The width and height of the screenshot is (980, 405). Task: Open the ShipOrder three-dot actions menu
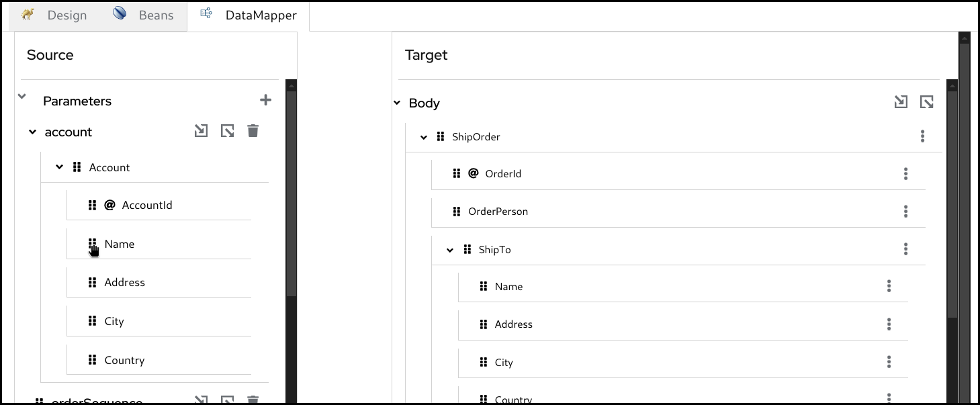[x=922, y=136]
